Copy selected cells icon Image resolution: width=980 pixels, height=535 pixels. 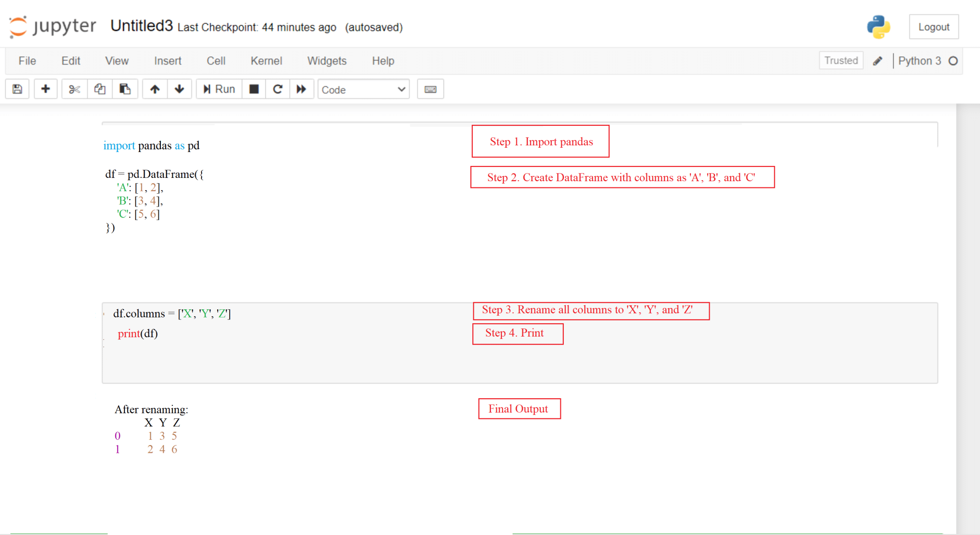point(100,89)
